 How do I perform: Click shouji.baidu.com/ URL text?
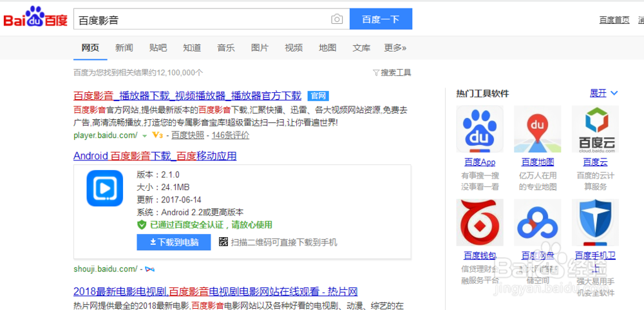(106, 269)
